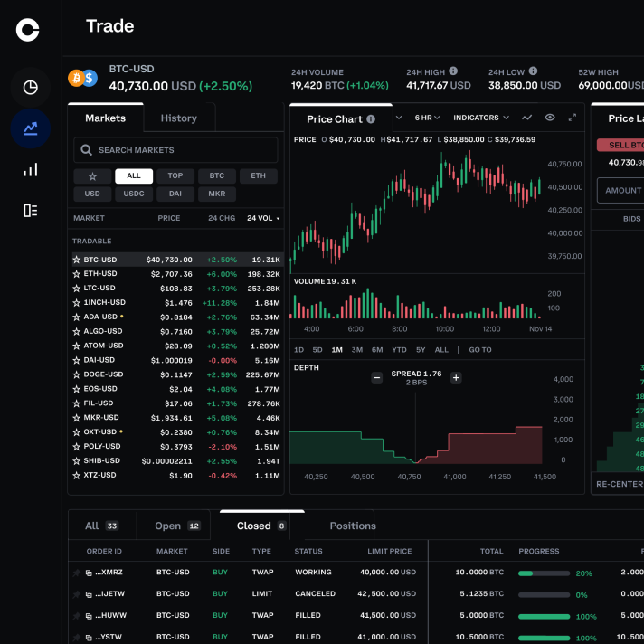This screenshot has width=644, height=644.
Task: Favorite the BTC-USD market star
Action: [76, 260]
